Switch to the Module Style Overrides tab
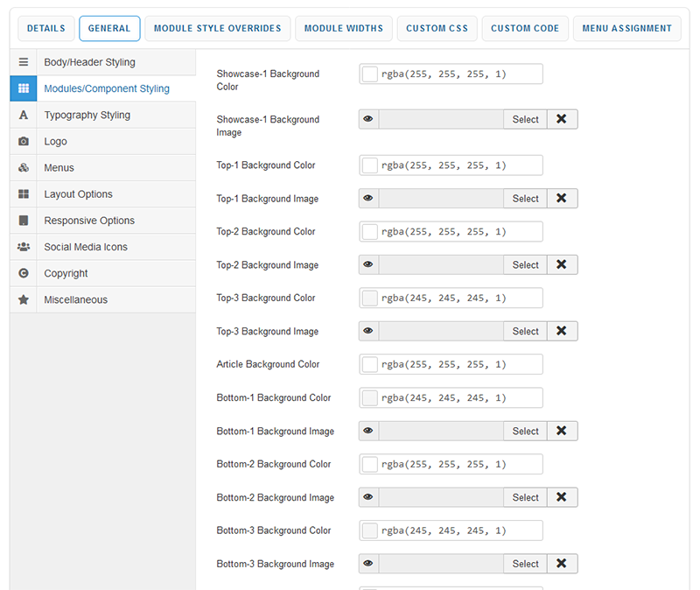 click(217, 29)
